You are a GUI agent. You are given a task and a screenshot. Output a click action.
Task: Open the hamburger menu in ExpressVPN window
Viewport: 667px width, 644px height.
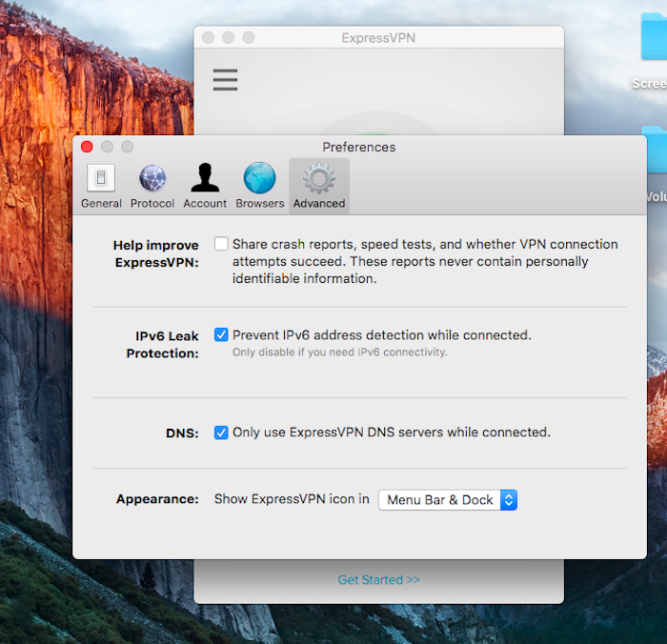click(225, 79)
